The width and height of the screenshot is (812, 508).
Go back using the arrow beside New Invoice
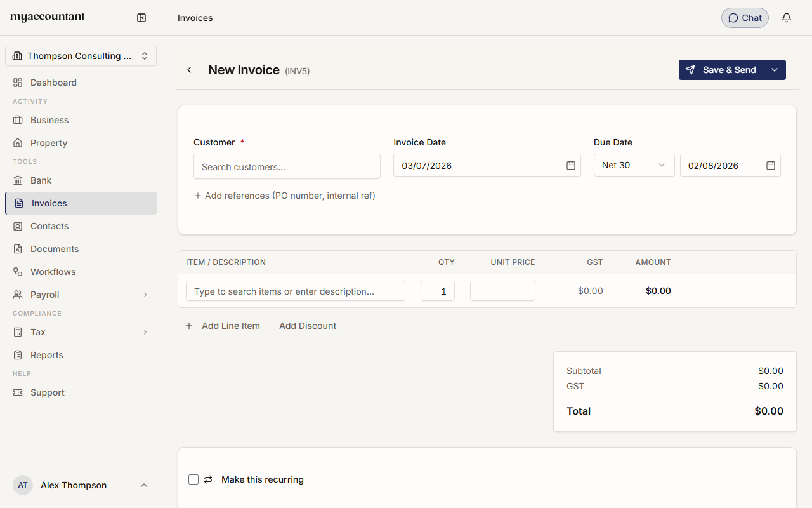pyautogui.click(x=189, y=70)
